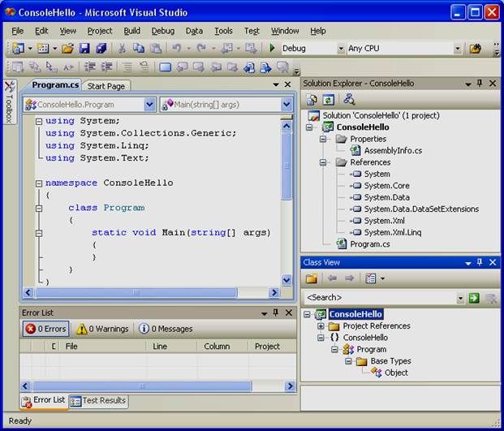Switch to the Start Page tab

pos(106,86)
